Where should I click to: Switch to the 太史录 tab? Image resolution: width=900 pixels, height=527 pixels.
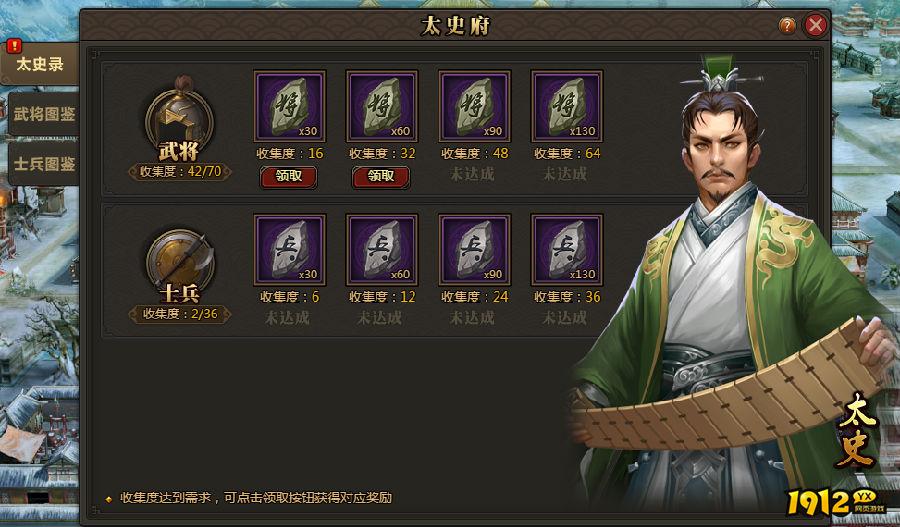[40, 63]
